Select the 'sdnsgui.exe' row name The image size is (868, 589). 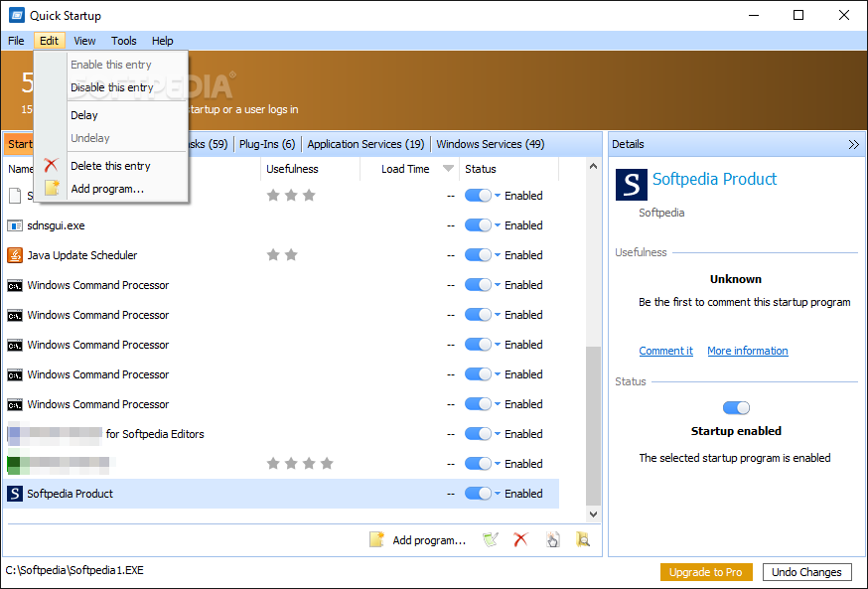[x=56, y=225]
